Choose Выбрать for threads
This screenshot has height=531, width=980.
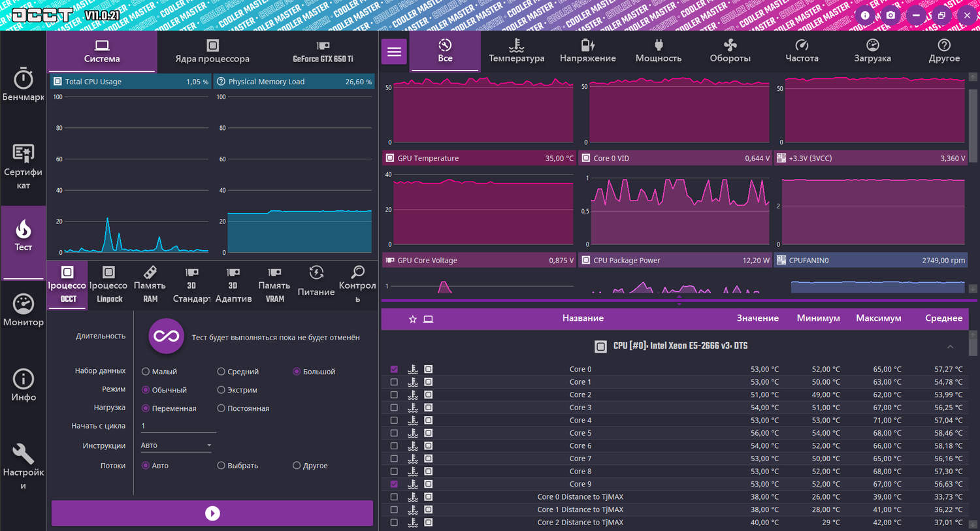tap(221, 466)
